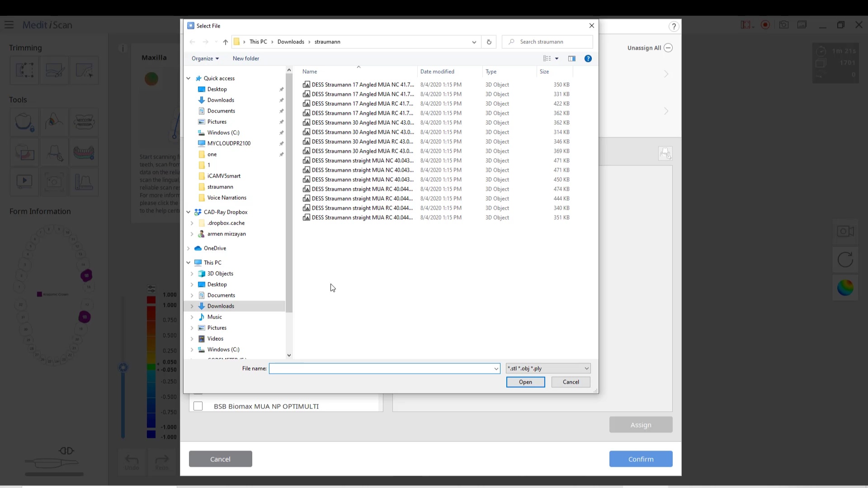
Task: Open the view options dropdown arrow
Action: click(x=557, y=59)
